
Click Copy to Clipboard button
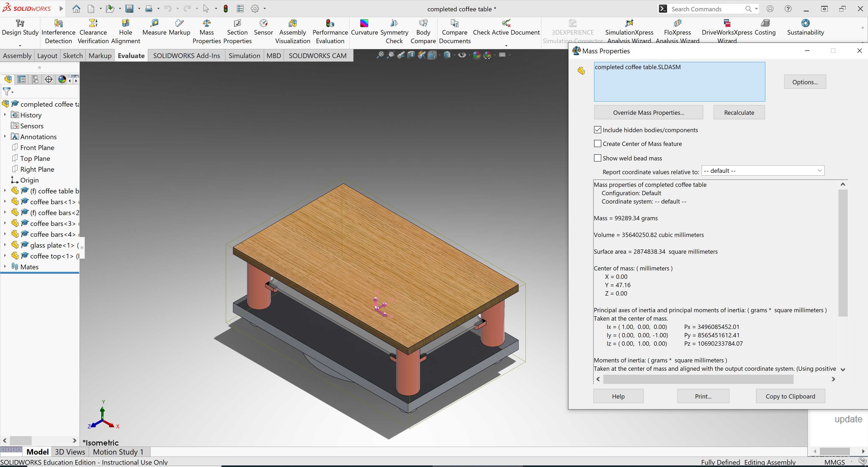click(x=790, y=396)
